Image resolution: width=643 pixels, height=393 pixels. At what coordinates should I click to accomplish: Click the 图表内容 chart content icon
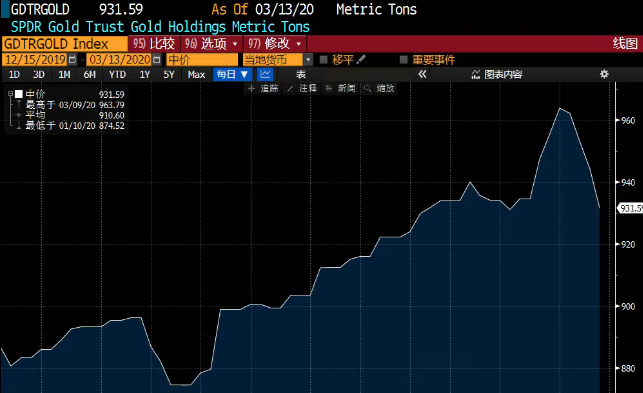point(476,74)
